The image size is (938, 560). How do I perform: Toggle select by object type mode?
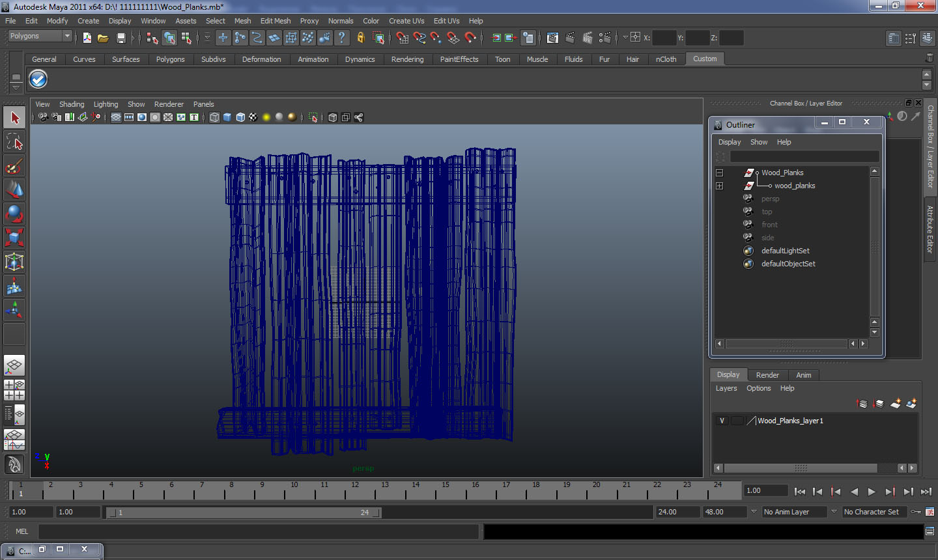point(169,38)
